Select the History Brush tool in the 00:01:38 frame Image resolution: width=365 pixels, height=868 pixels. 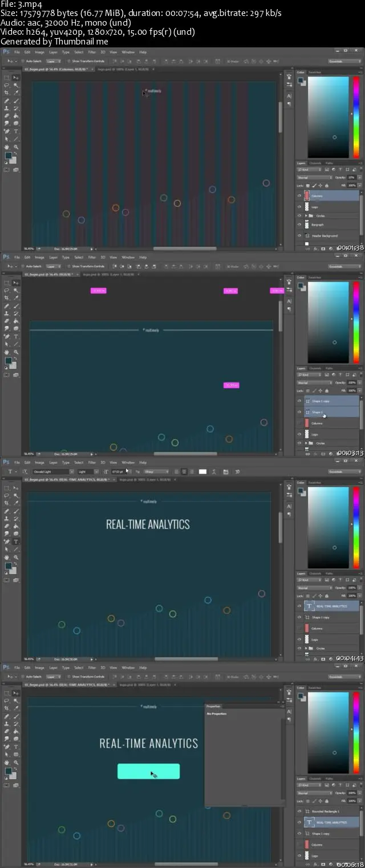click(16, 108)
